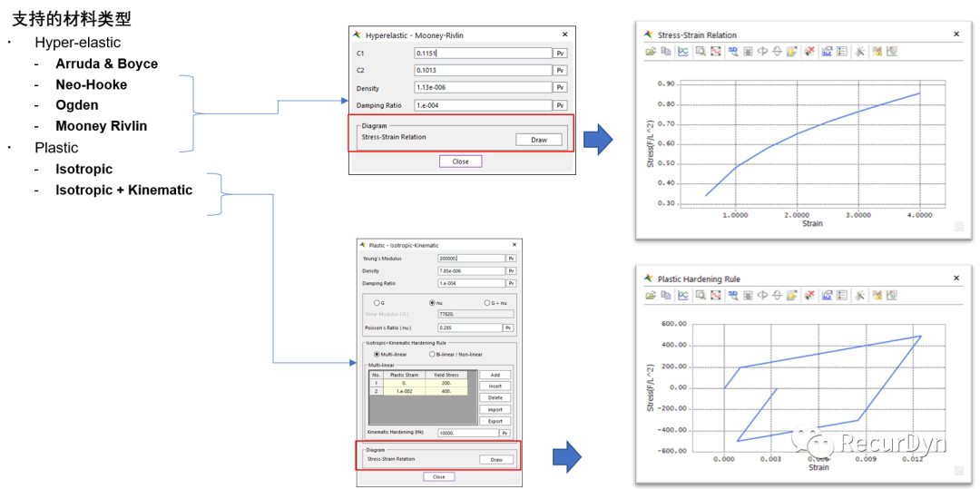Click the open file icon in Stress-Strain Relation toolbar
Image resolution: width=980 pixels, height=489 pixels.
click(650, 52)
